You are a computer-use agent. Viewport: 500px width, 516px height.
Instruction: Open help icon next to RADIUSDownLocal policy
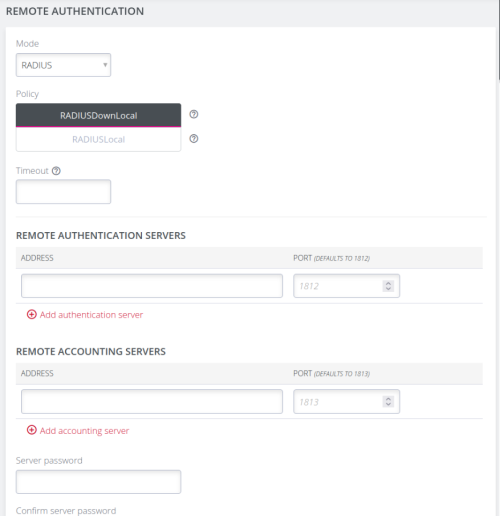[194, 114]
